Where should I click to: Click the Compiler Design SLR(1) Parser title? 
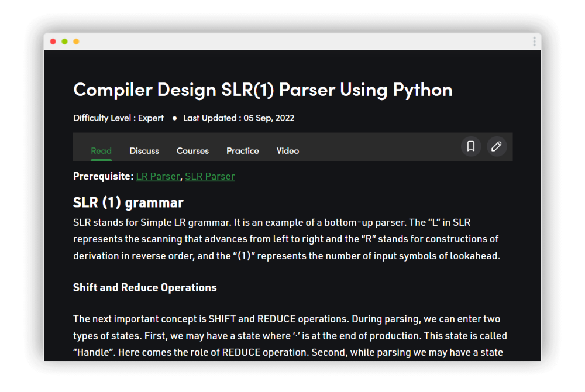(263, 90)
